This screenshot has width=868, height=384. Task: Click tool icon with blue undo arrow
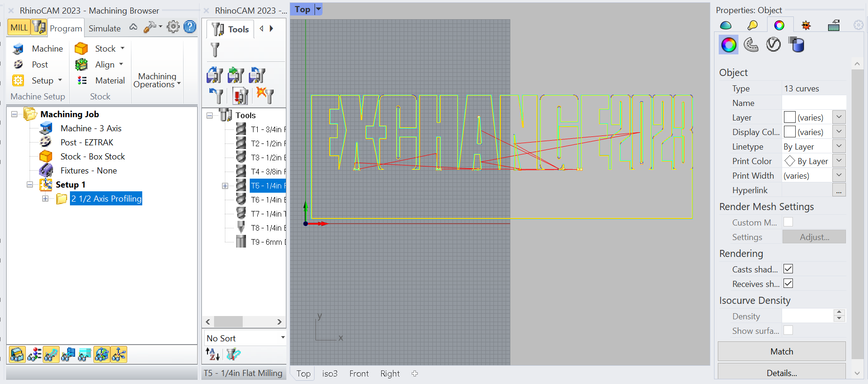[x=216, y=96]
